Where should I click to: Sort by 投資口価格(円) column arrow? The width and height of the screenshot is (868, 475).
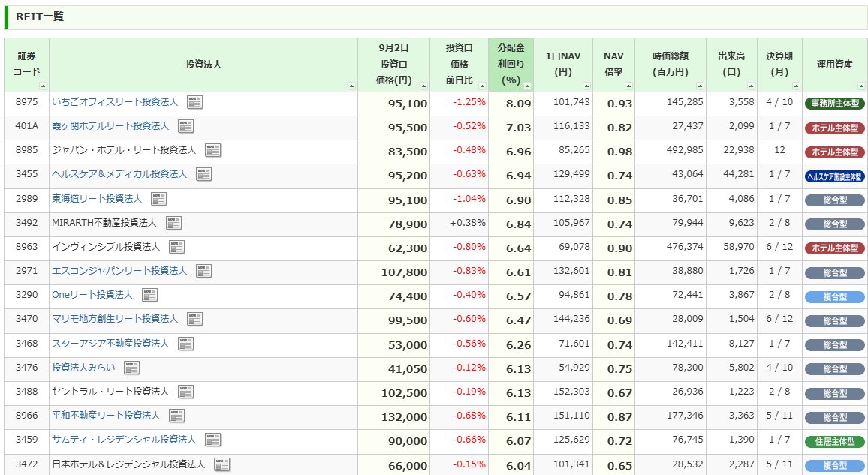pos(423,86)
